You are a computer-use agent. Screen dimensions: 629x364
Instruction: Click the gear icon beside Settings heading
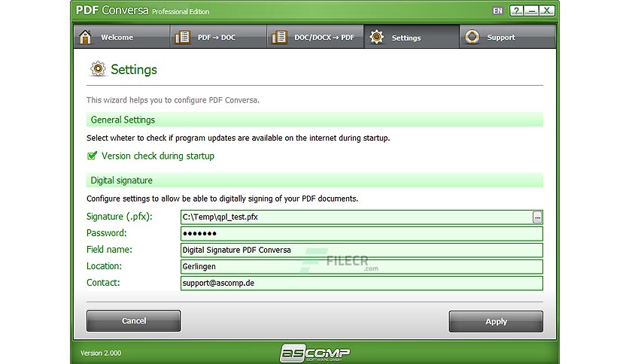[x=98, y=69]
